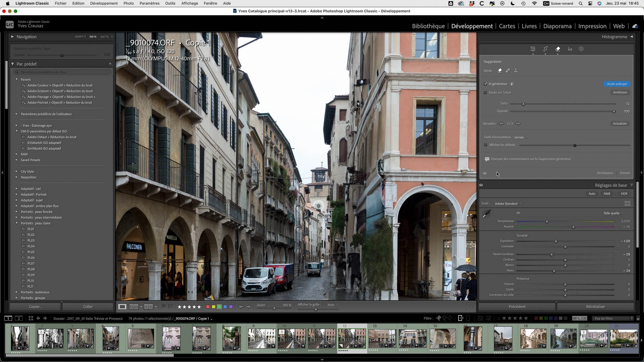
Task: Pick the white balance eyedropper tool
Action: click(486, 214)
